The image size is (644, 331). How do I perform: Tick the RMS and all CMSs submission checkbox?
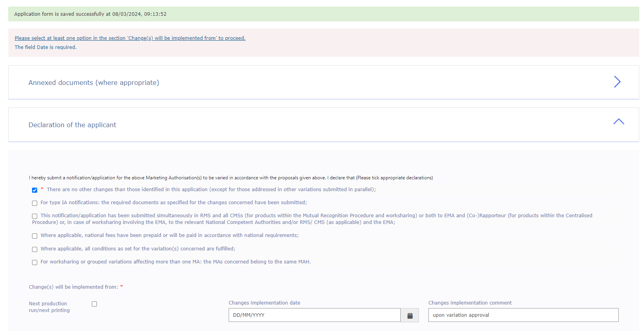[35, 216]
